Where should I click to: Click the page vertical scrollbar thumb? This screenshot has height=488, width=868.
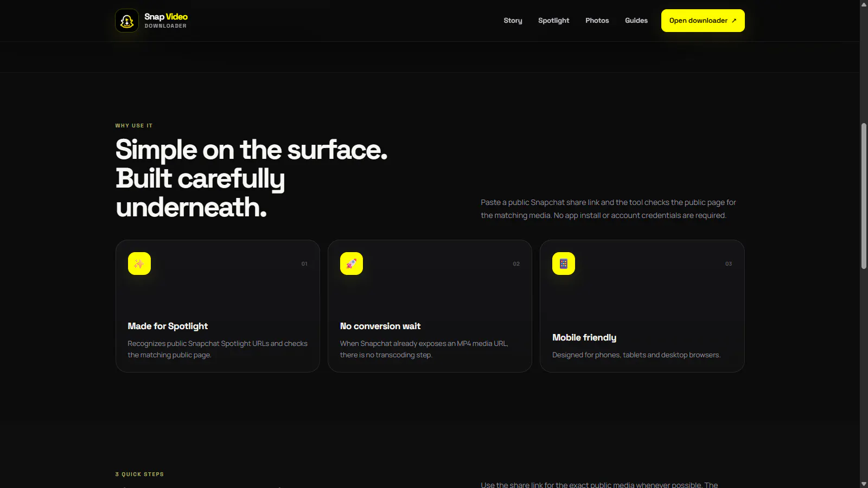[x=864, y=196]
